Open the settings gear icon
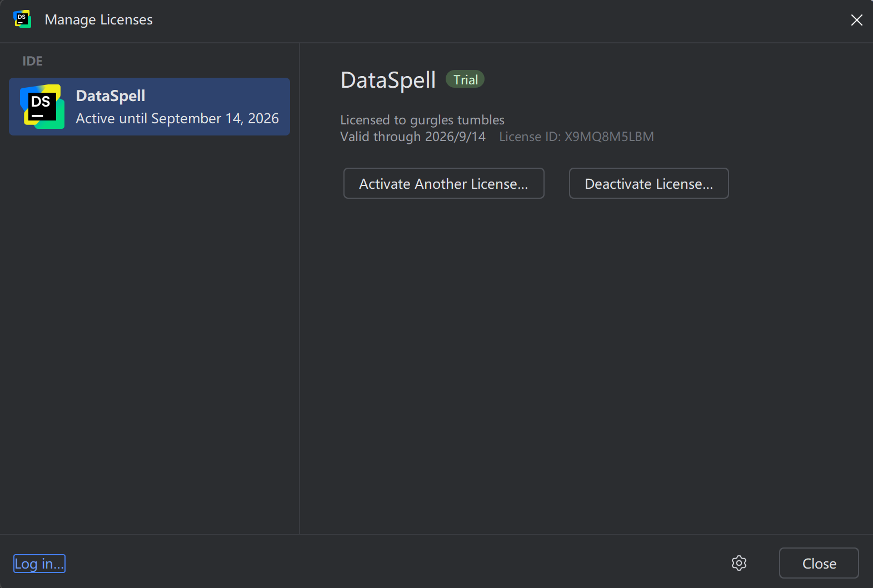The image size is (873, 588). (x=739, y=563)
